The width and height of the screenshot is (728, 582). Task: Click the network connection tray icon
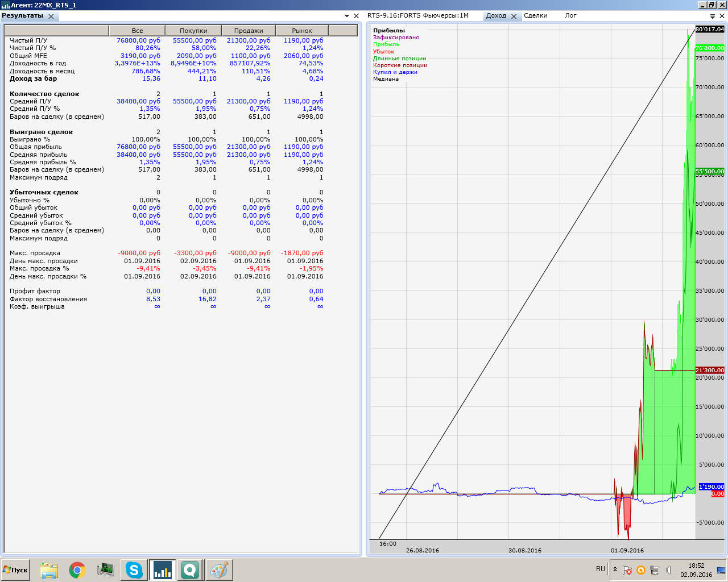click(x=655, y=570)
